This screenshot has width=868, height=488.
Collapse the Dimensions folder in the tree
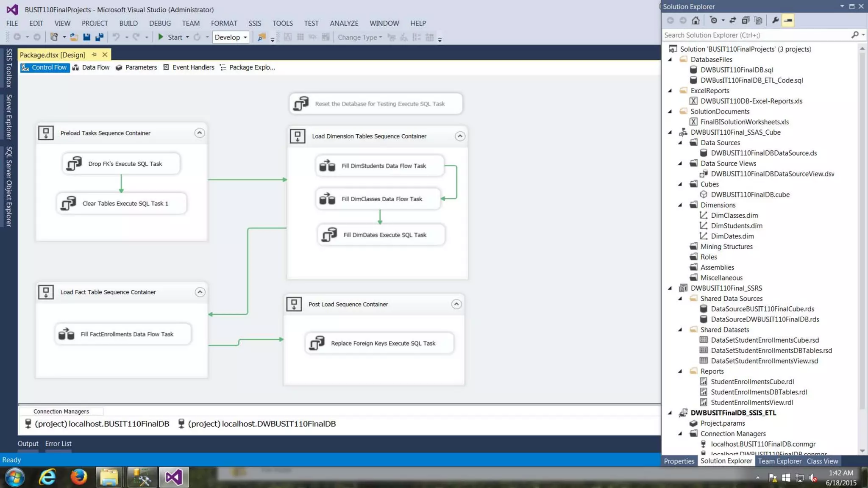tap(680, 205)
